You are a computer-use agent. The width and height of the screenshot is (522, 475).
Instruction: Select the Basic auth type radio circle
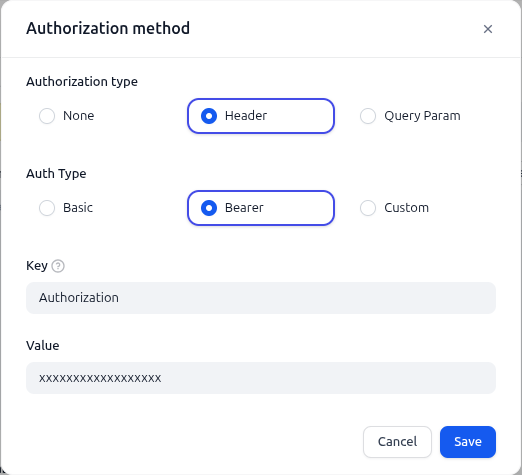(x=47, y=208)
